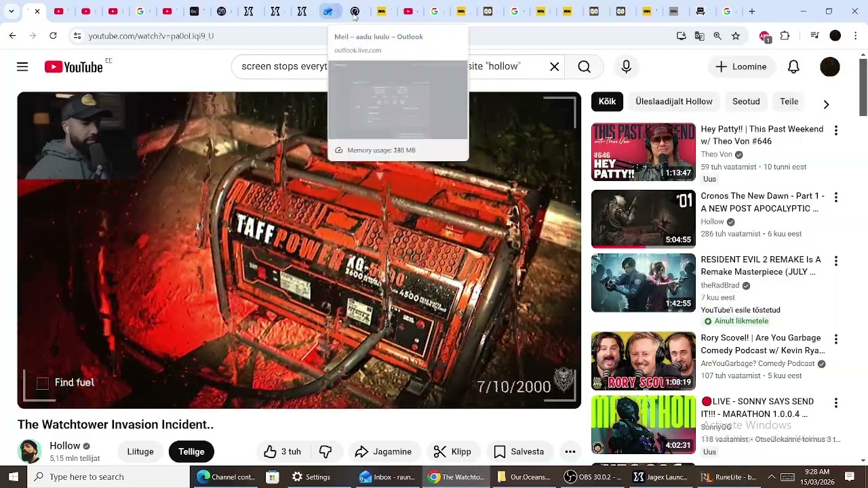Open the Extensions puzzle menu
The height and width of the screenshot is (488, 868).
785,36
